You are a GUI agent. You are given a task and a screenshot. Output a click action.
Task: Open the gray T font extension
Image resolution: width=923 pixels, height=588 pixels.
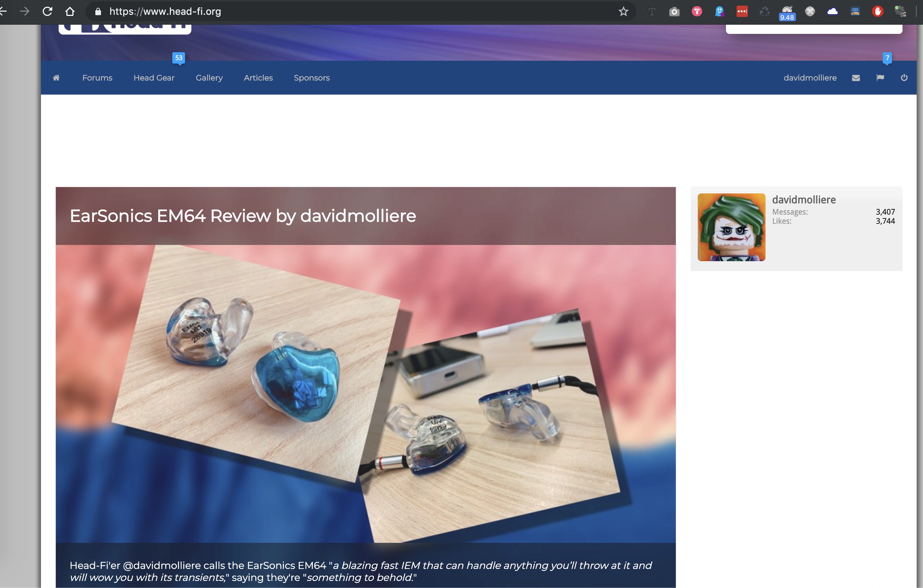coord(651,12)
